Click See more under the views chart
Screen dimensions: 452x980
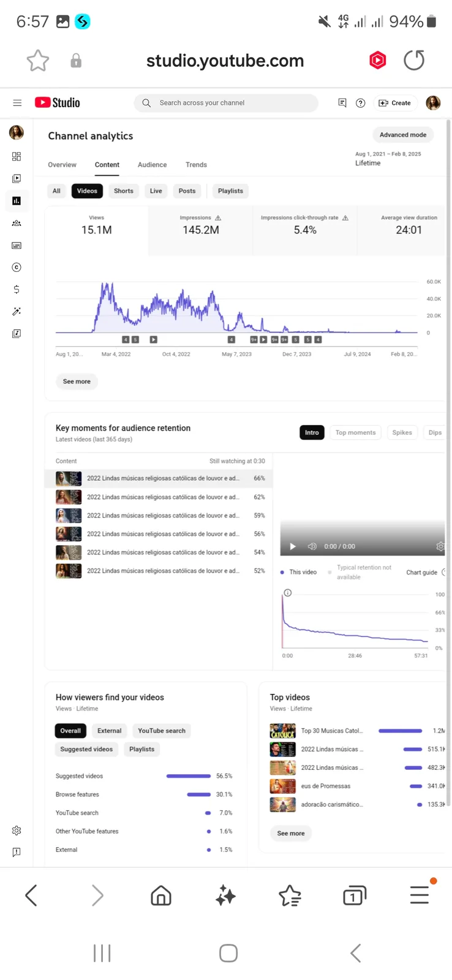pos(77,382)
